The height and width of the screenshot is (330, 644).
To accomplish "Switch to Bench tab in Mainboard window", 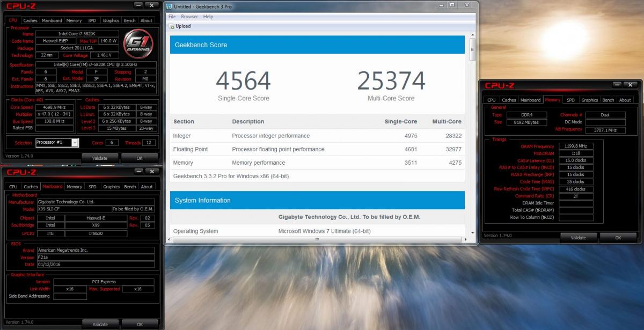I will (x=130, y=187).
